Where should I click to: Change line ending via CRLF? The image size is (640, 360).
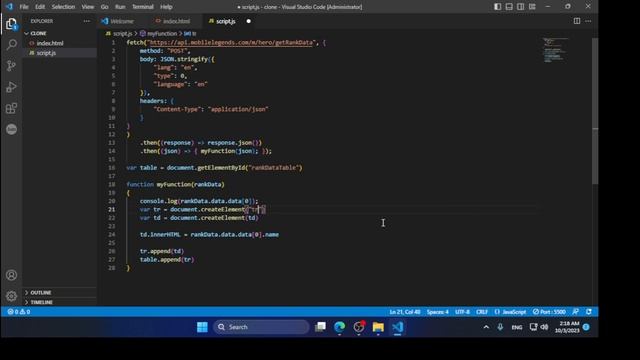[x=482, y=312]
